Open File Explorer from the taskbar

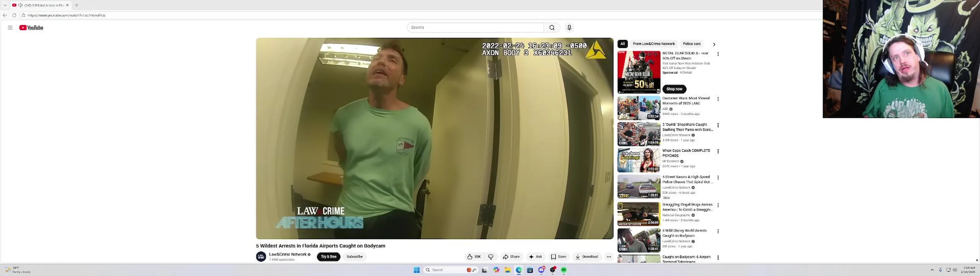point(507,270)
